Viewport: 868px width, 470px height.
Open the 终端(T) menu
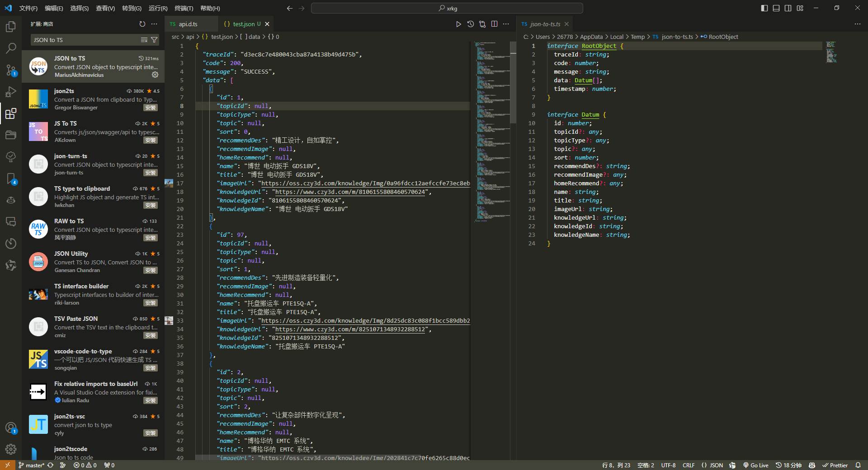point(184,8)
